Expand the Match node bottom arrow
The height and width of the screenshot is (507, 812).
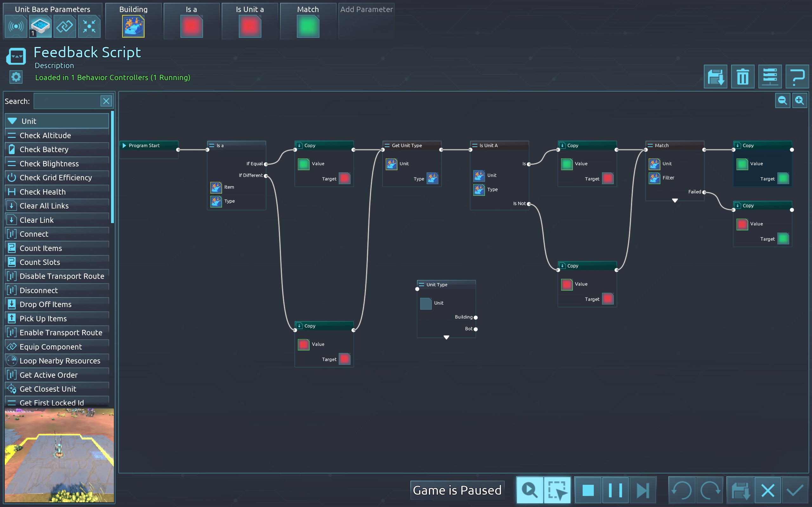(675, 201)
